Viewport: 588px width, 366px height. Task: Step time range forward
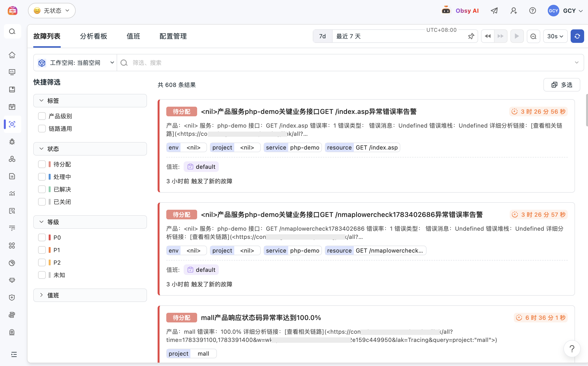pos(501,36)
